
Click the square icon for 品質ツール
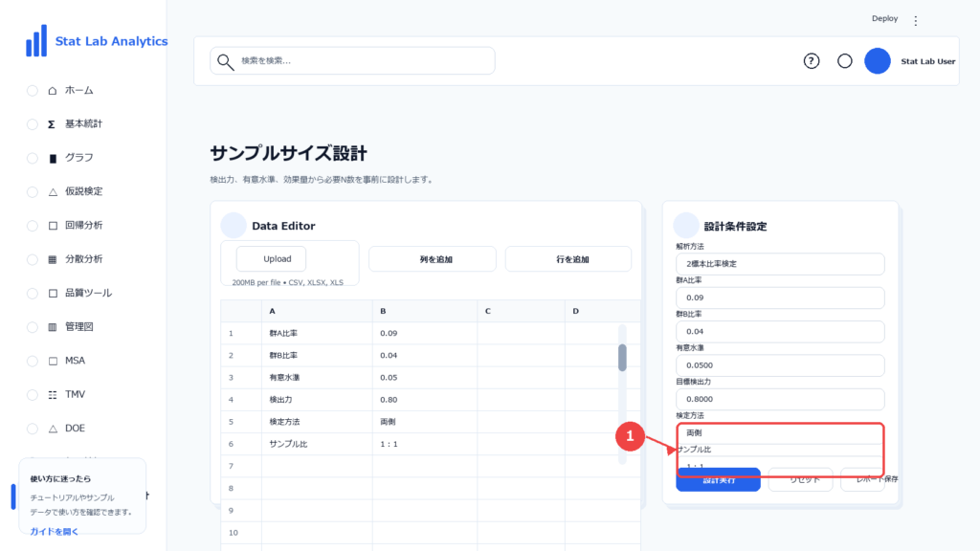point(53,293)
